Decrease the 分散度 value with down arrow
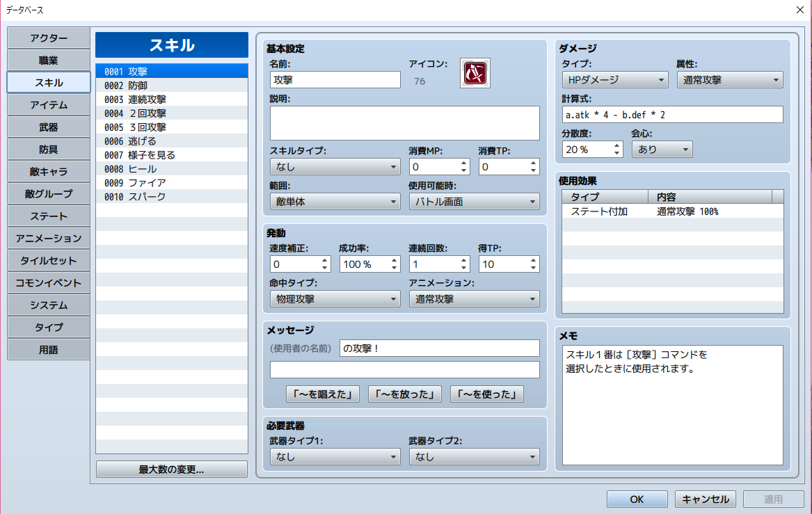Screen dimensions: 812x514 coord(616,153)
